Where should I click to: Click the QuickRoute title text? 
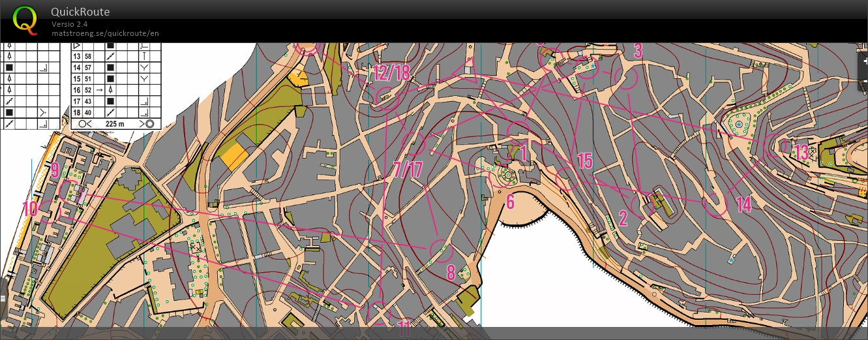pyautogui.click(x=80, y=12)
